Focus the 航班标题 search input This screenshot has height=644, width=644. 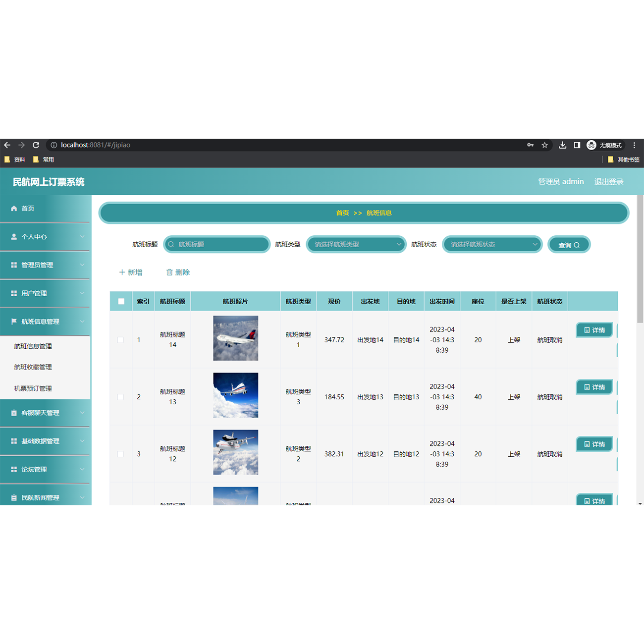[217, 244]
